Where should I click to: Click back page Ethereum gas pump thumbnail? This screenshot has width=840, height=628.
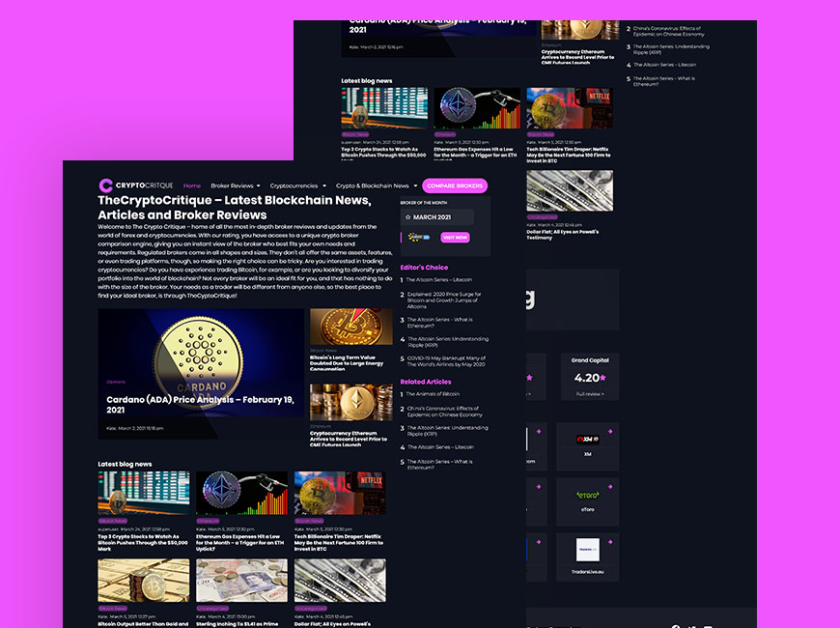[477, 108]
